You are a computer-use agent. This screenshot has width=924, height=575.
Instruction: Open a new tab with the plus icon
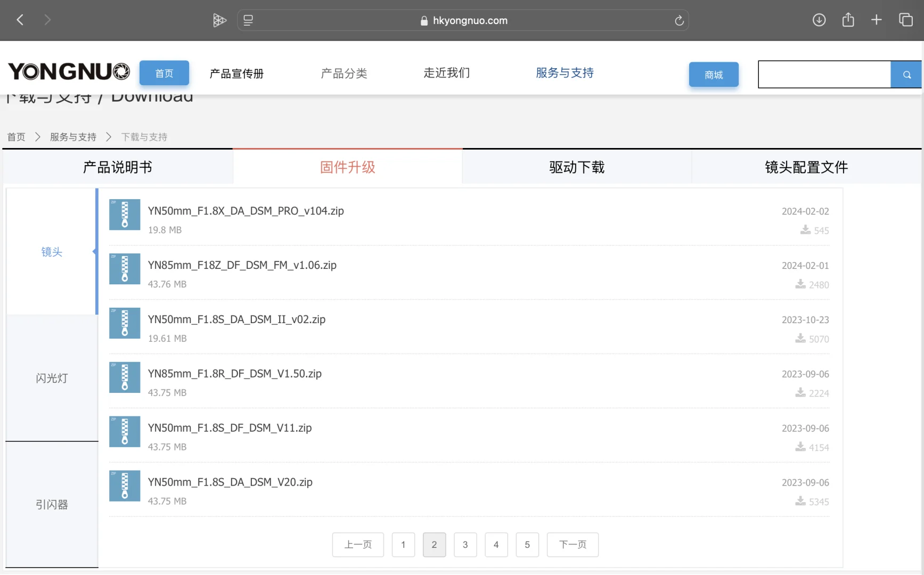pyautogui.click(x=877, y=20)
